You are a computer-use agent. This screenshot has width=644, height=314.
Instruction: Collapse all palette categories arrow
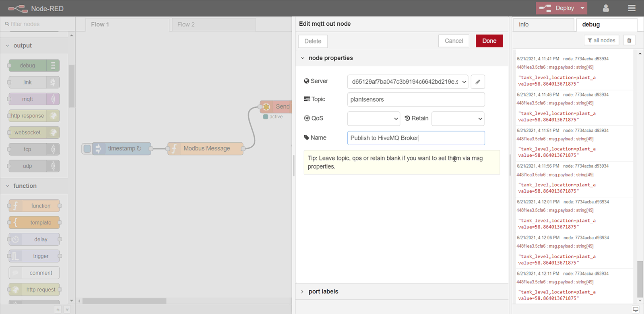58,309
